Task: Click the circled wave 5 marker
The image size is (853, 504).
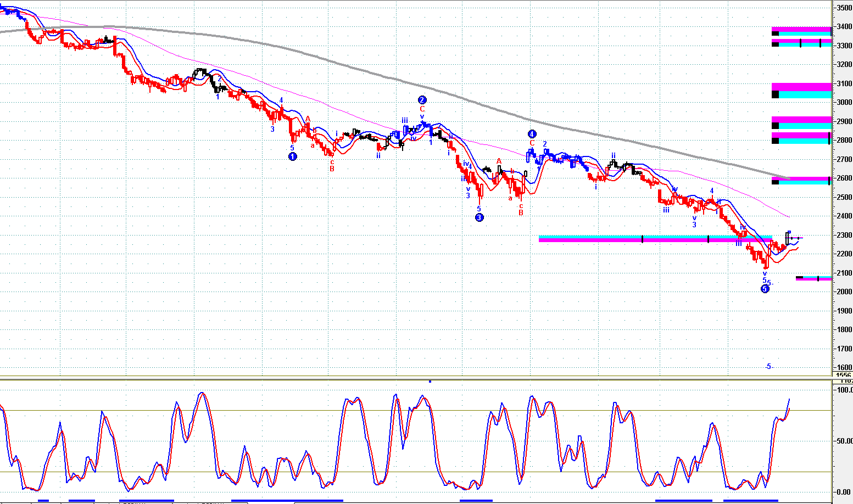Action: [765, 289]
